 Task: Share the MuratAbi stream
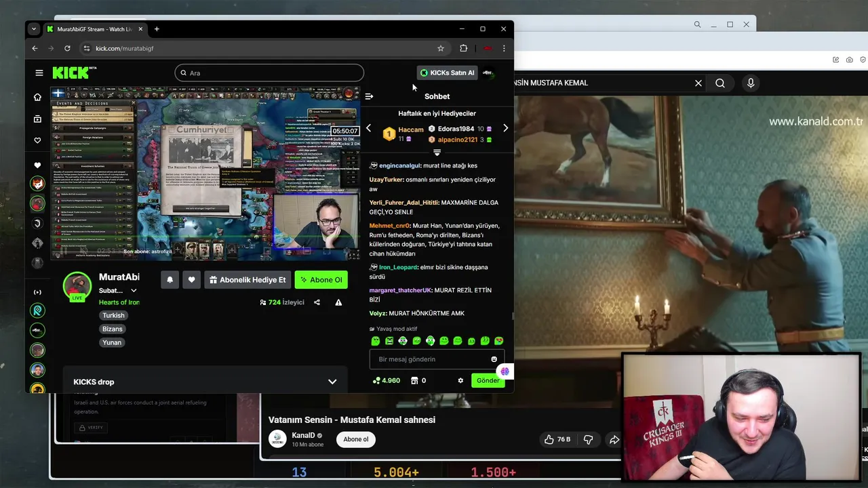point(317,302)
